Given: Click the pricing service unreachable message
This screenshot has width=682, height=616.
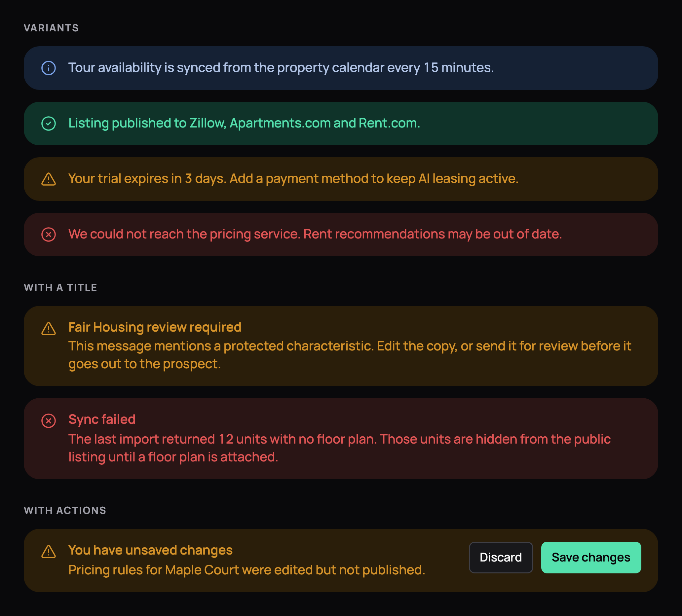Looking at the screenshot, I should click(x=315, y=234).
